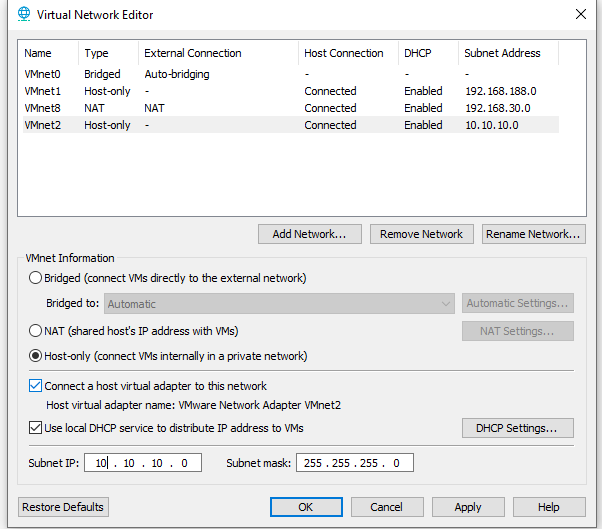Click subnet address 192.168.30.0
602x529 pixels.
point(498,108)
